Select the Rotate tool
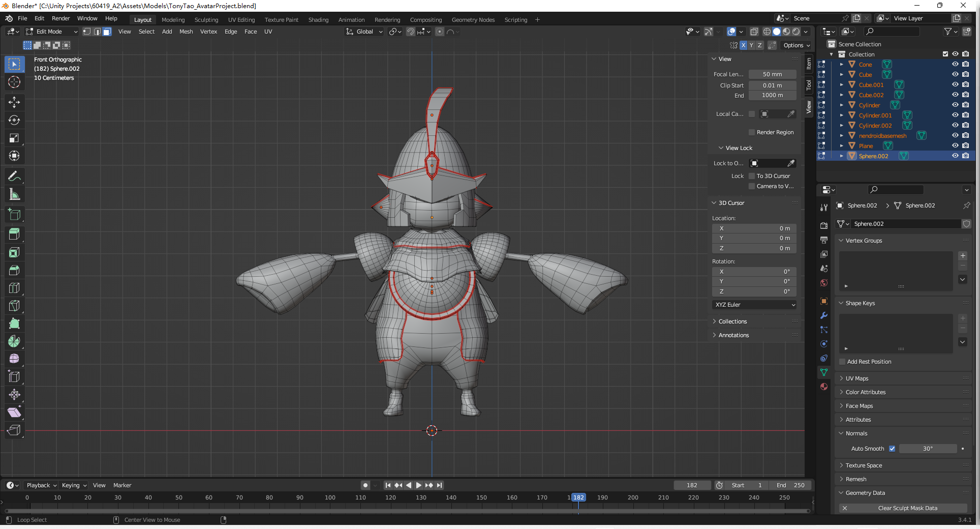The width and height of the screenshot is (980, 529). 14,120
